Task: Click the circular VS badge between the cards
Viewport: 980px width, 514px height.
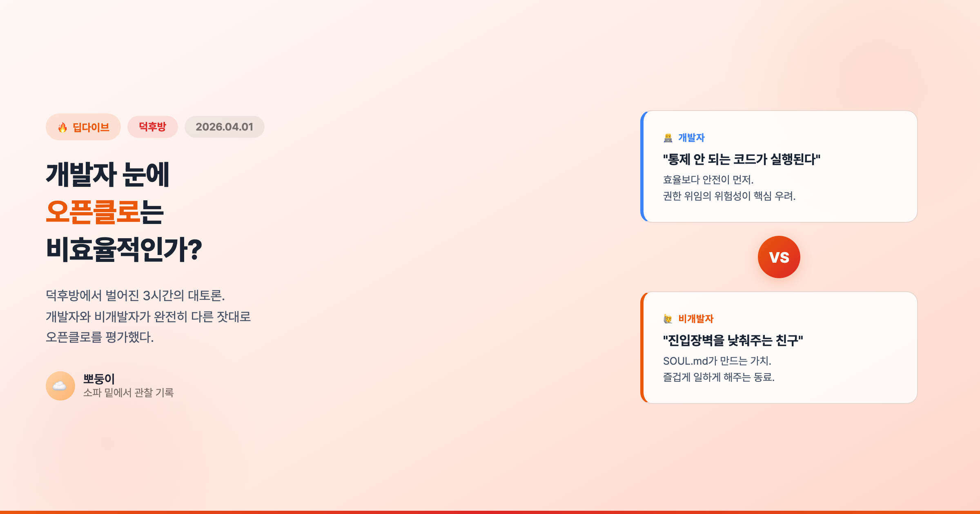Action: [x=779, y=257]
